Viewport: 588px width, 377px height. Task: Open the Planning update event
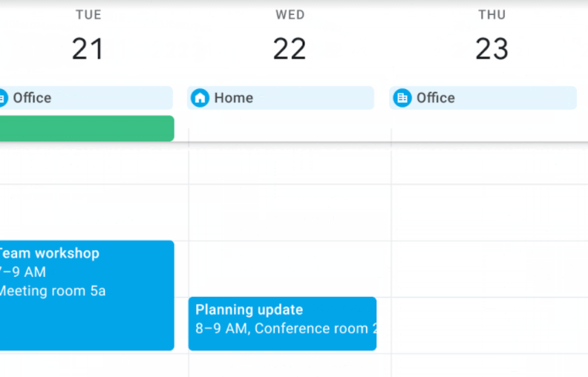coord(282,324)
